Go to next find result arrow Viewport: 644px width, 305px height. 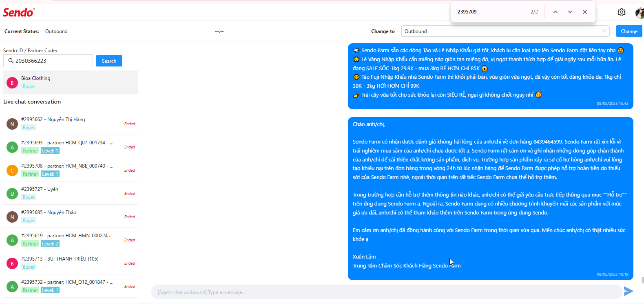pos(570,12)
